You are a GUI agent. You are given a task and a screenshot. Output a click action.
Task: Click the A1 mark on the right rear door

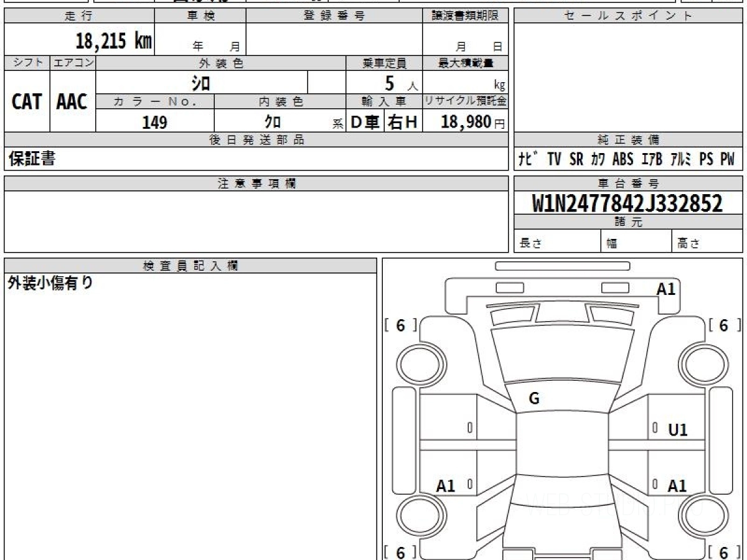[677, 486]
